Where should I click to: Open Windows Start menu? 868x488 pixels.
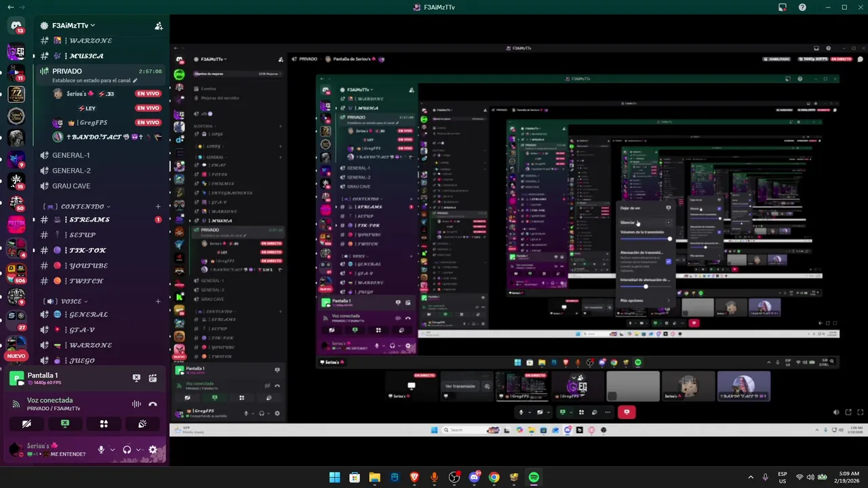click(x=334, y=478)
